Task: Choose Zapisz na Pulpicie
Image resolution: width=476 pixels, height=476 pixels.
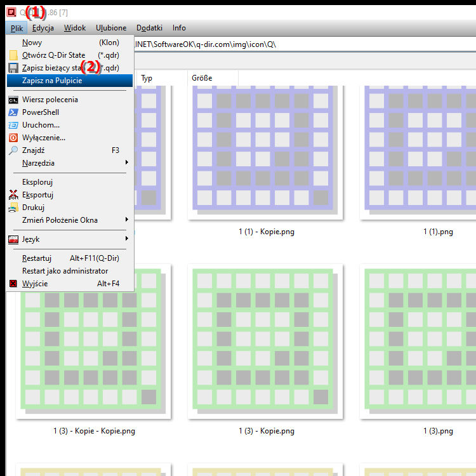Action: pos(70,81)
